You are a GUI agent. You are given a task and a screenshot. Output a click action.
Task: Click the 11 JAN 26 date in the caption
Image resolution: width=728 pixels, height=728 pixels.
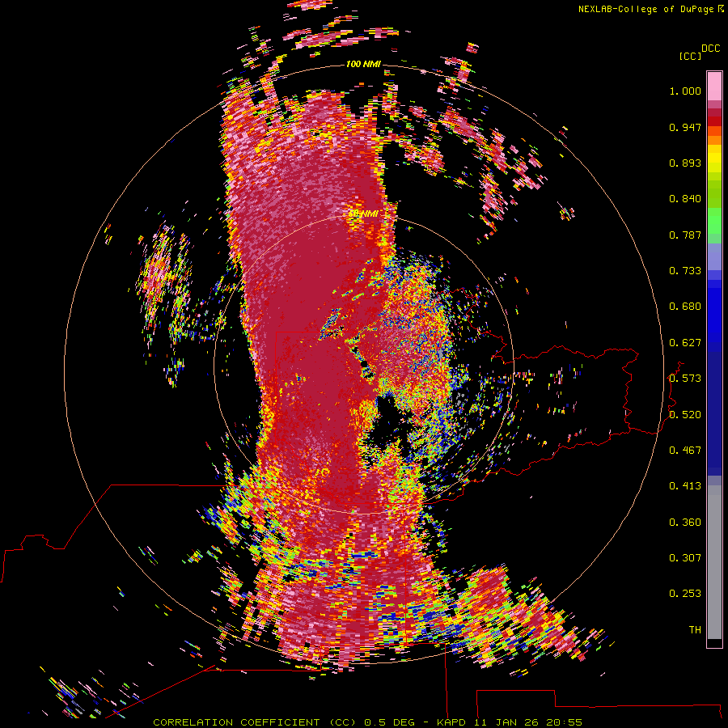(506, 722)
